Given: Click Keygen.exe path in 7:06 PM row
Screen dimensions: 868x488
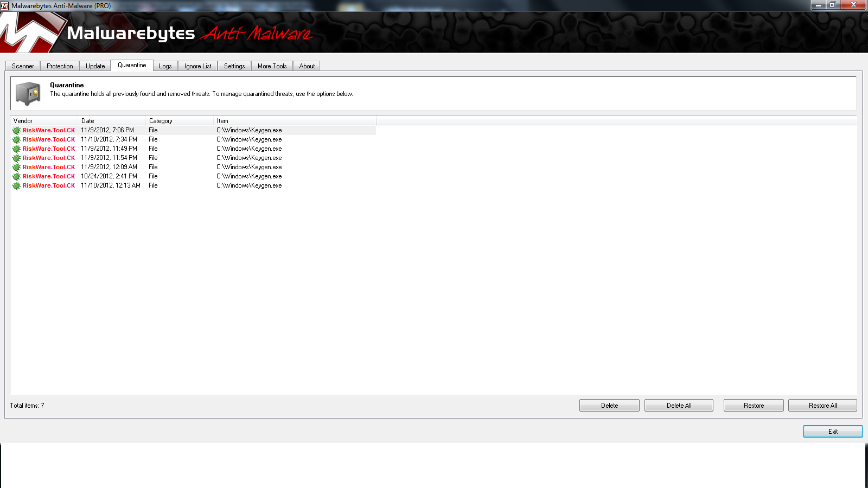Looking at the screenshot, I should pos(249,130).
